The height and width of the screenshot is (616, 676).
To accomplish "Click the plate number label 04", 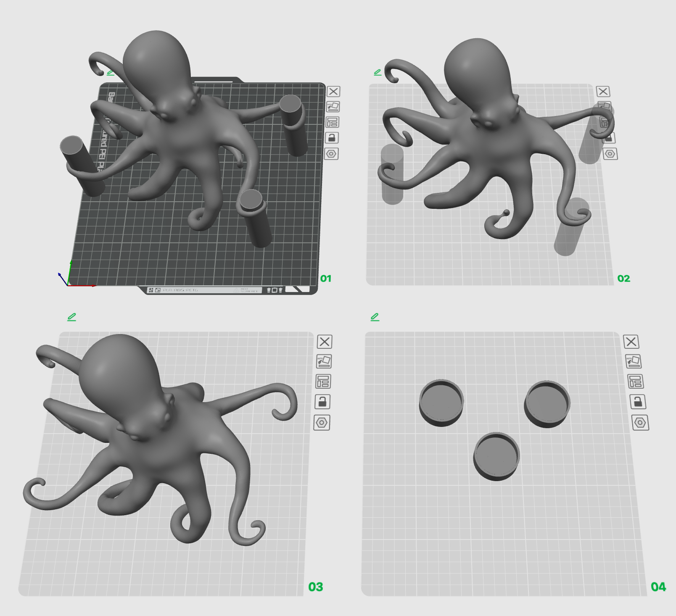I will [658, 587].
